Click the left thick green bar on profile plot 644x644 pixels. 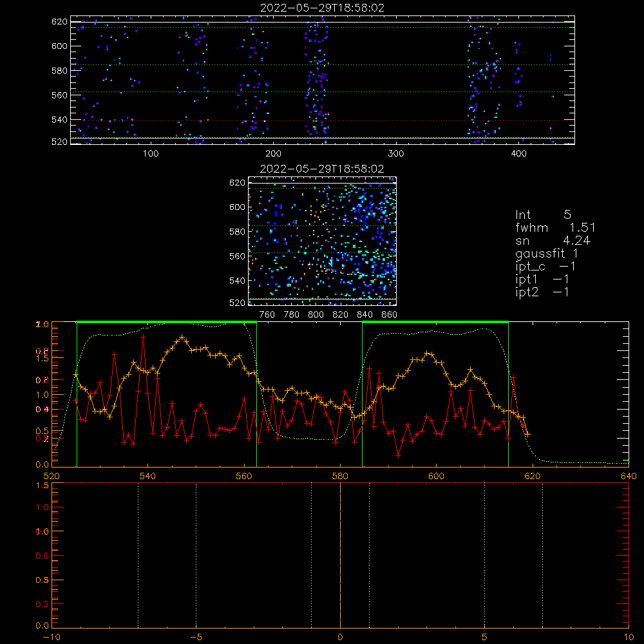(167, 322)
